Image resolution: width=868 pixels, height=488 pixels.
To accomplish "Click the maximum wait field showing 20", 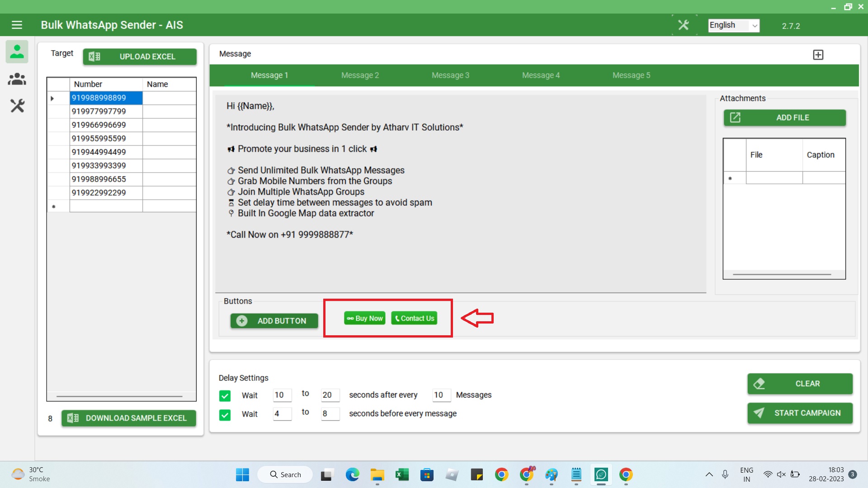I will pos(330,395).
